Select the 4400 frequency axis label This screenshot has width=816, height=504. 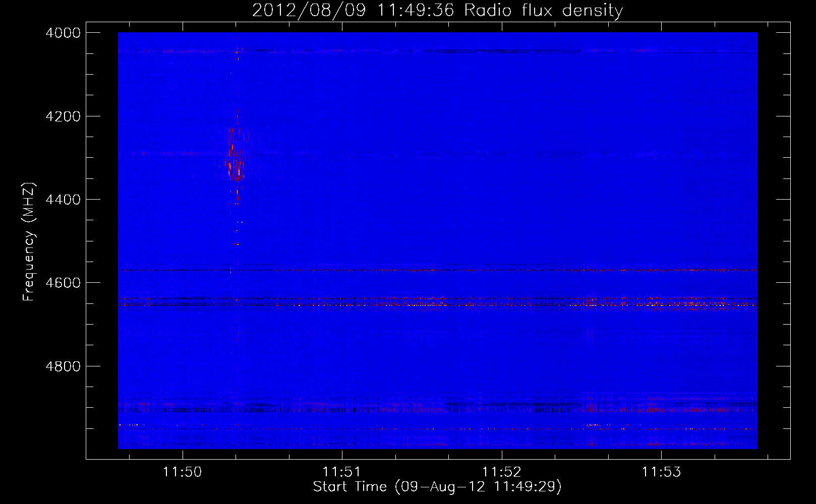(x=63, y=200)
